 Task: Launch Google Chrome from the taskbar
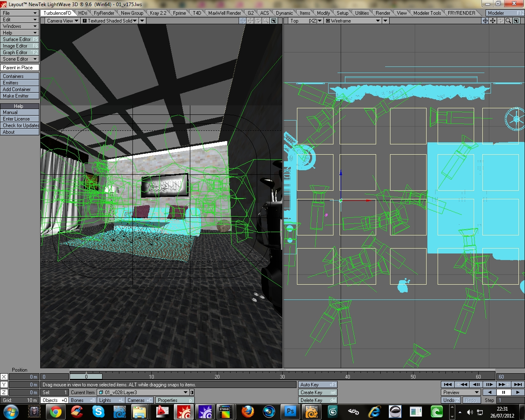tap(56, 411)
